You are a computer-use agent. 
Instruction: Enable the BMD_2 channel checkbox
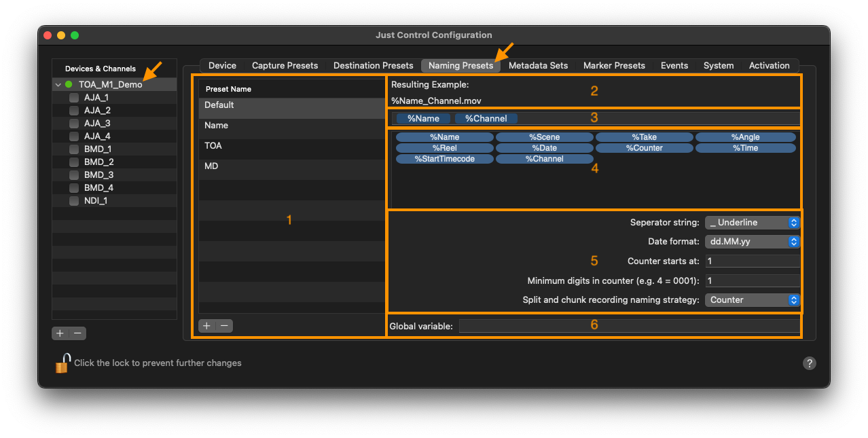[x=74, y=162]
